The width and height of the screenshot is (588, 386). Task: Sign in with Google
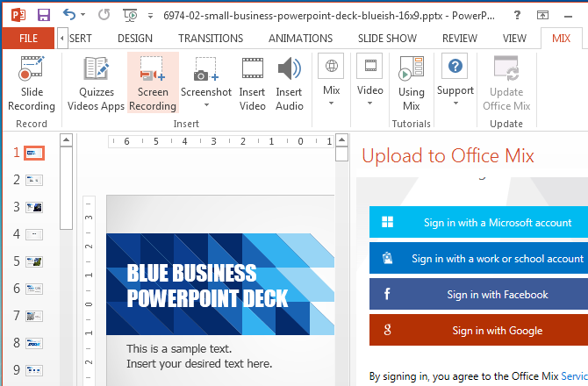(478, 330)
